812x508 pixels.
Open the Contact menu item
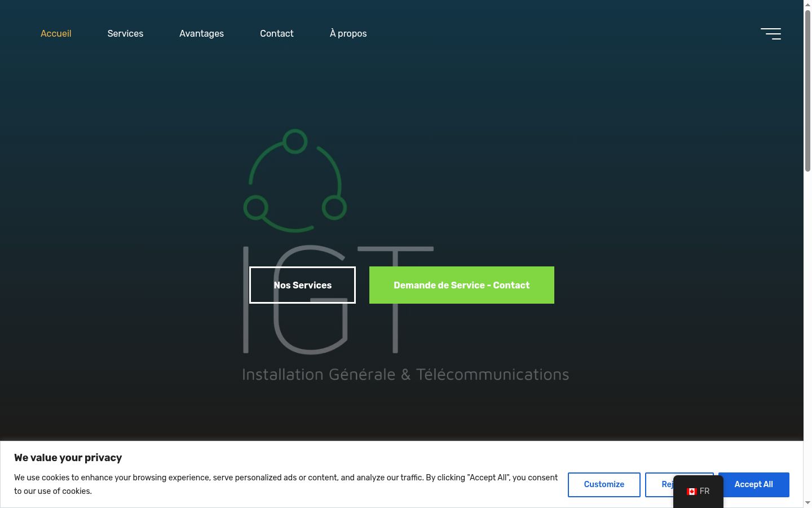(x=277, y=33)
